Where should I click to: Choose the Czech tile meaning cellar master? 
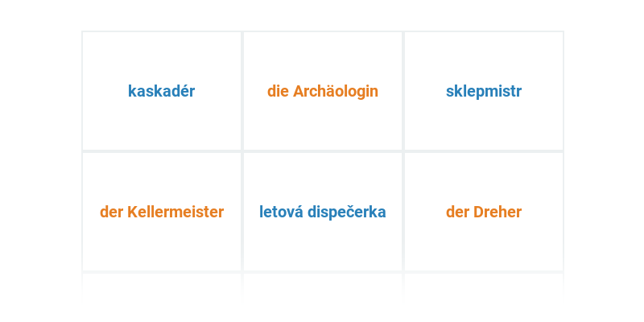pos(484,91)
